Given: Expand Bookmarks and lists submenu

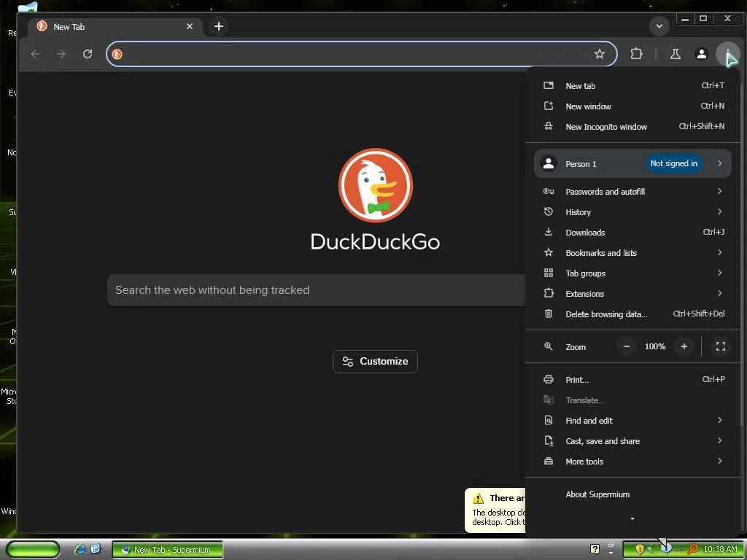Looking at the screenshot, I should (x=632, y=253).
